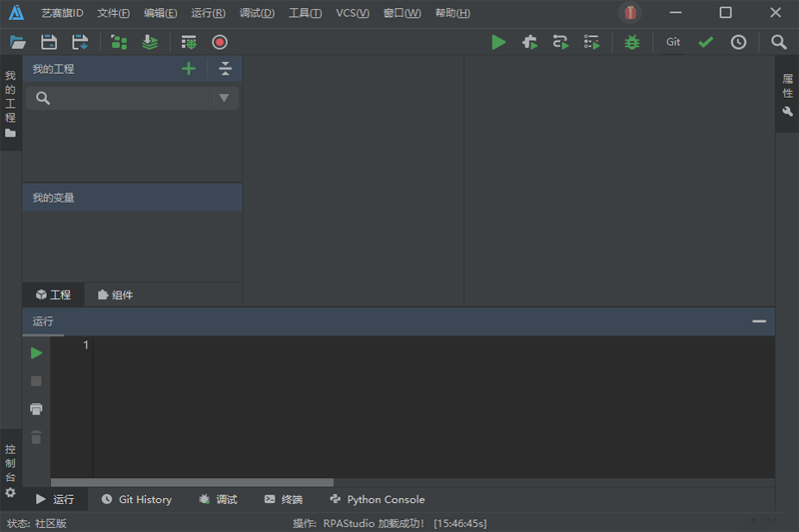
Task: Open the 运行(R) menu
Action: click(208, 13)
